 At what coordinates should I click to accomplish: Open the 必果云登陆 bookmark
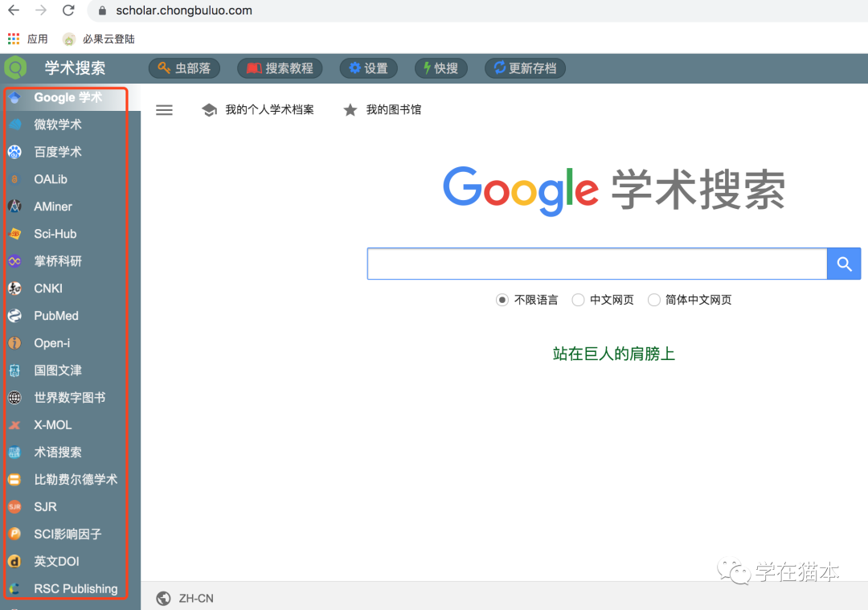[x=99, y=39]
